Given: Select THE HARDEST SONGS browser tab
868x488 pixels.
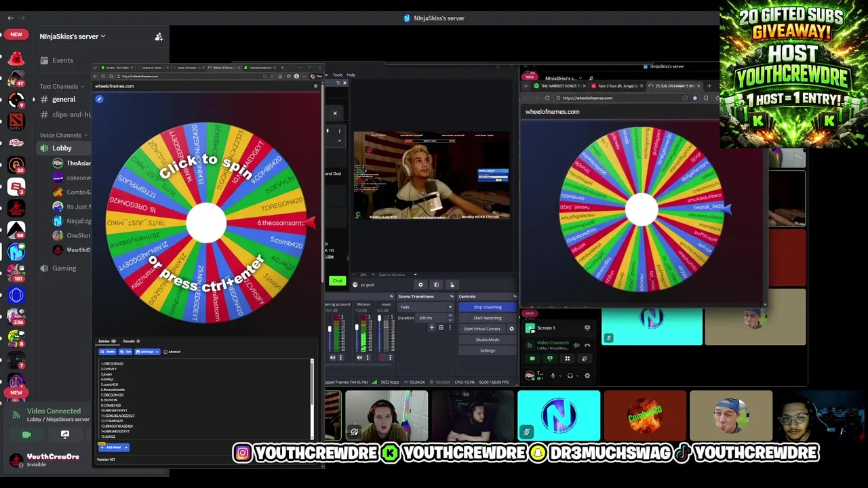Looking at the screenshot, I should point(559,86).
